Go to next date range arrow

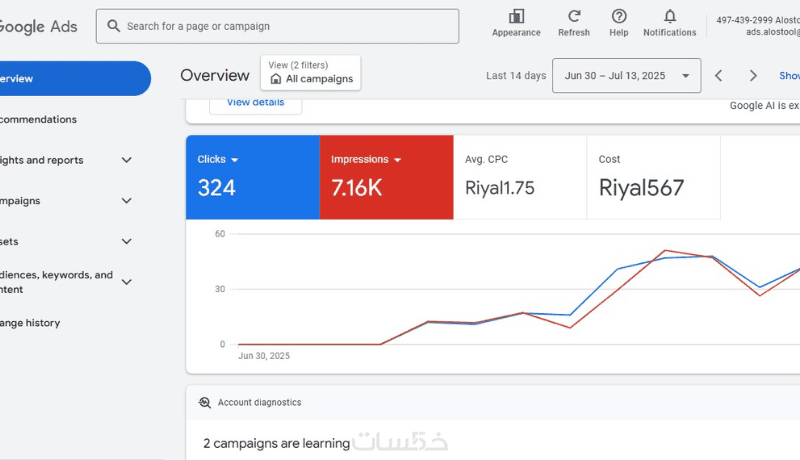753,76
